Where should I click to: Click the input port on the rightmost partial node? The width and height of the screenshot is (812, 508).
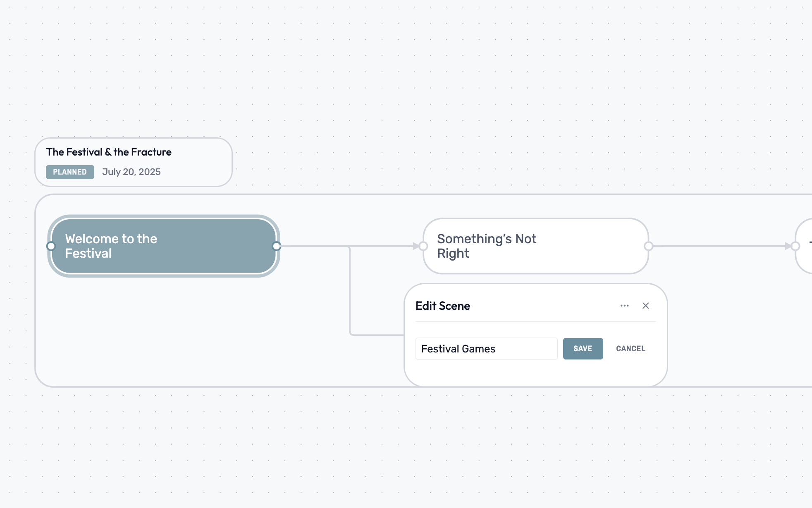797,246
